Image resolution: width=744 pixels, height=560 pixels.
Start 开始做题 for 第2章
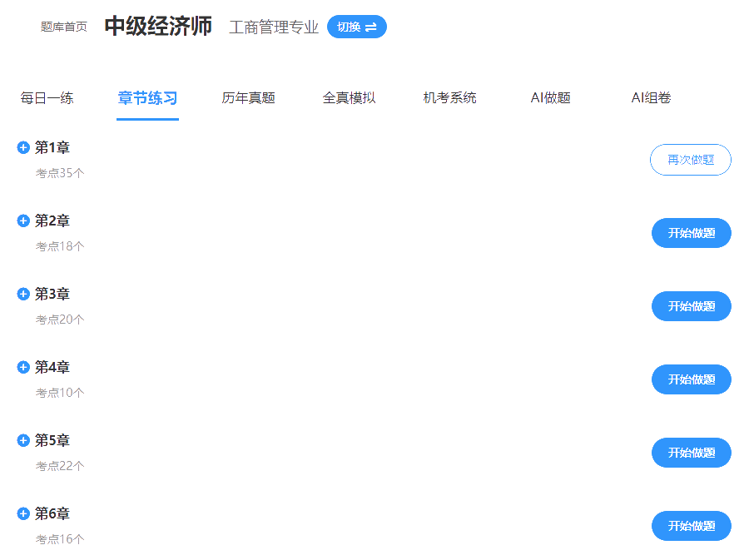(x=691, y=233)
